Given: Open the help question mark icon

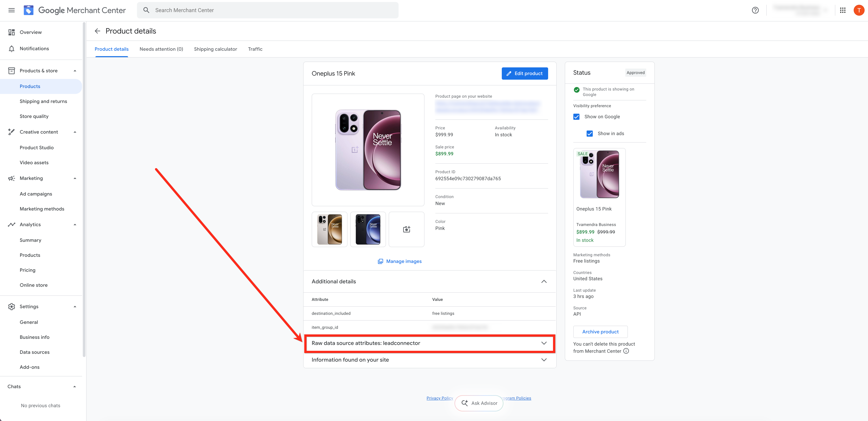Looking at the screenshot, I should click(x=755, y=10).
